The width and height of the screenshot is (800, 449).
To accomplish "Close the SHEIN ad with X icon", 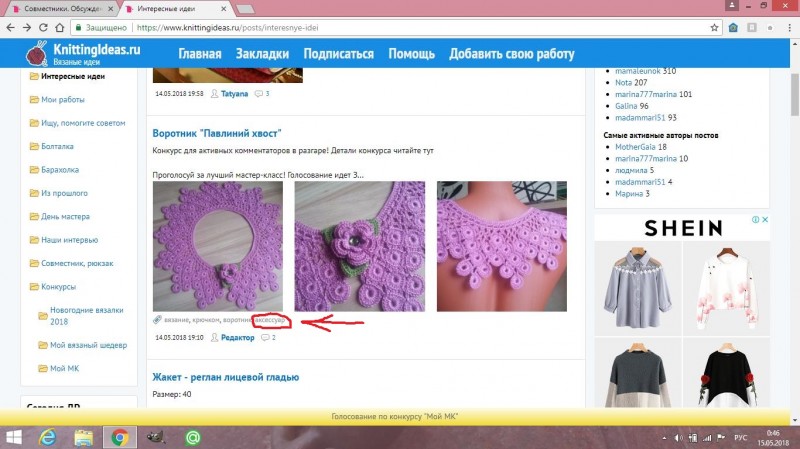I will click(x=765, y=219).
